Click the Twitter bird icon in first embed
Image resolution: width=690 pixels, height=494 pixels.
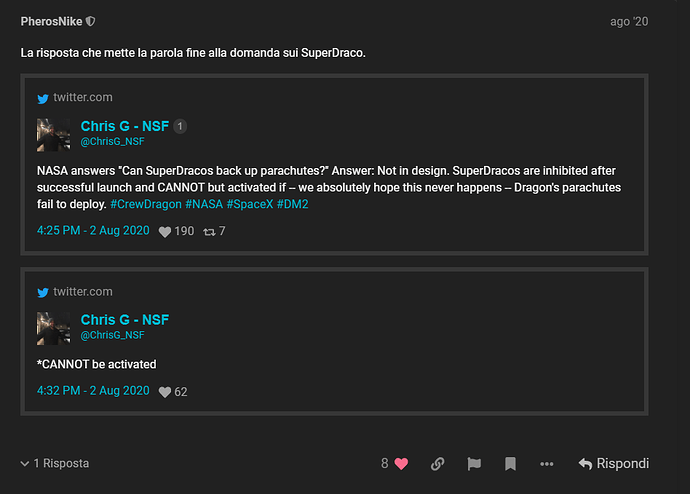[43, 98]
